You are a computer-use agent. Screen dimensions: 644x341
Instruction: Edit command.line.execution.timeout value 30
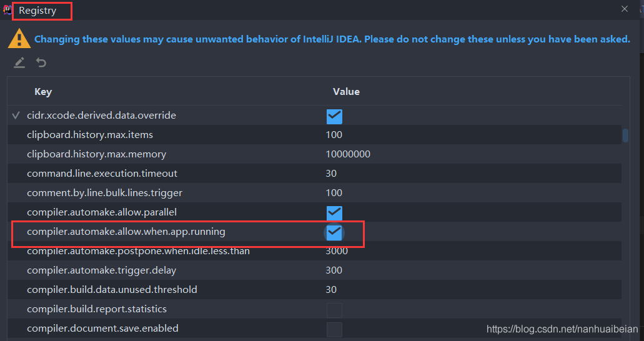point(331,174)
